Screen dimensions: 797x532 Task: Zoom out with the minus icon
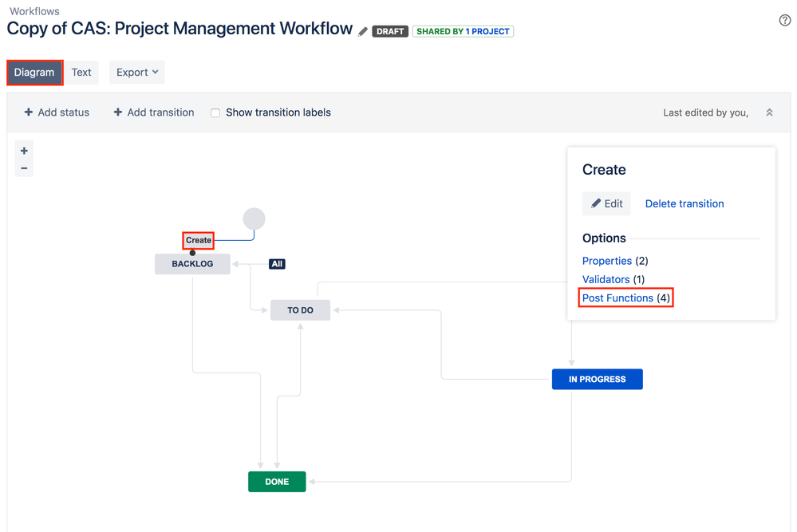pos(24,168)
